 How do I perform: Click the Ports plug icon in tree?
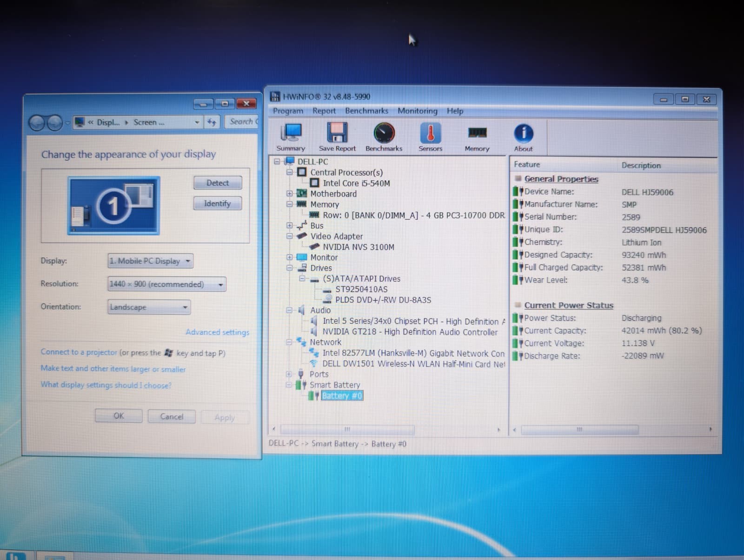[301, 374]
